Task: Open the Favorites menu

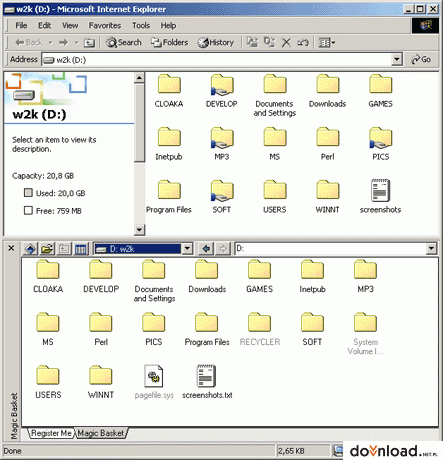Action: (105, 25)
